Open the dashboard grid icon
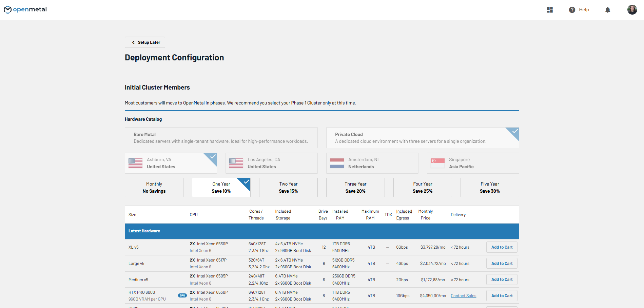 coord(550,10)
